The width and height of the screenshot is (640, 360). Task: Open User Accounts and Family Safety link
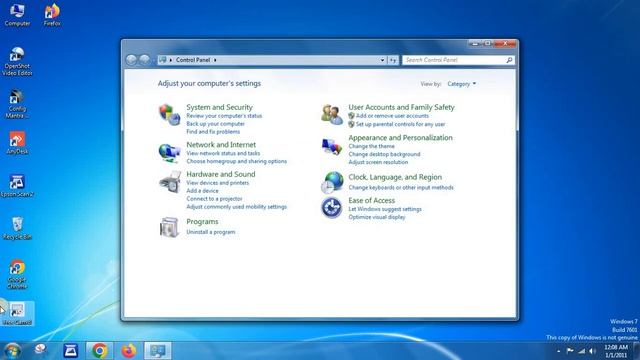[401, 107]
